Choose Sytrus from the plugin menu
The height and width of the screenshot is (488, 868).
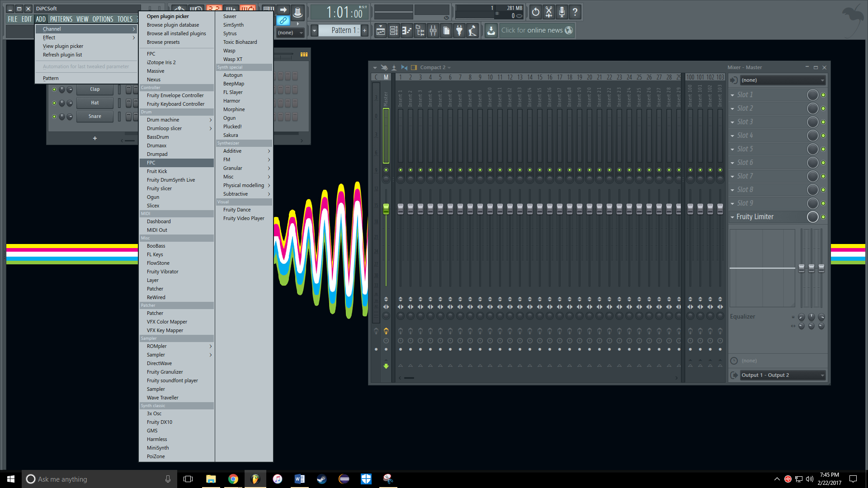[x=230, y=33]
